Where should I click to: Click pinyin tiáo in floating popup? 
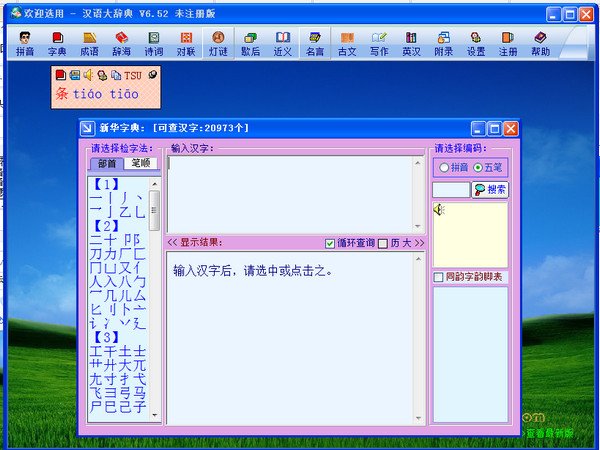(x=88, y=94)
